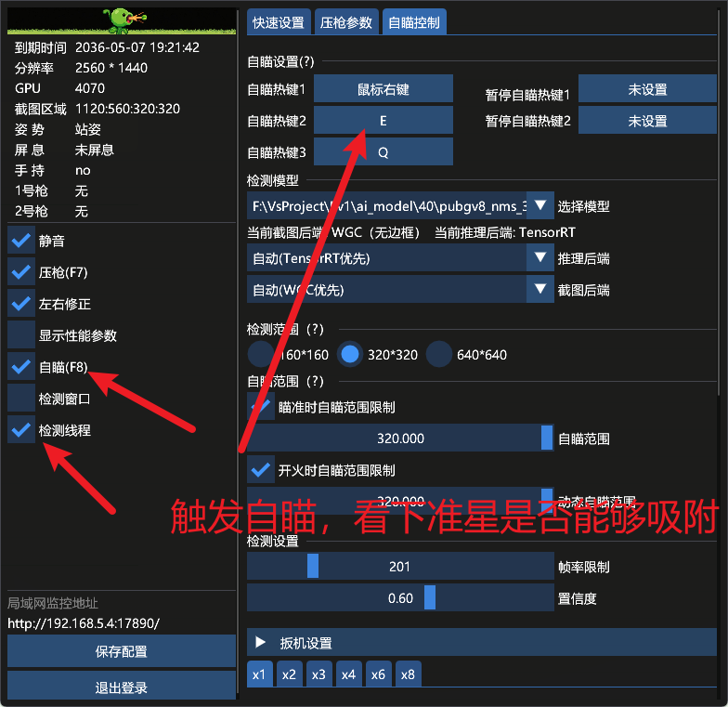Toggle the 自瞄(F8) checkbox
Image resolution: width=728 pixels, height=707 pixels.
point(20,366)
